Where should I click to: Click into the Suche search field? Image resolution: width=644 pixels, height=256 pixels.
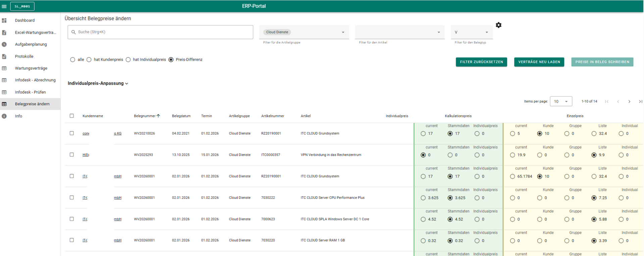point(161,32)
